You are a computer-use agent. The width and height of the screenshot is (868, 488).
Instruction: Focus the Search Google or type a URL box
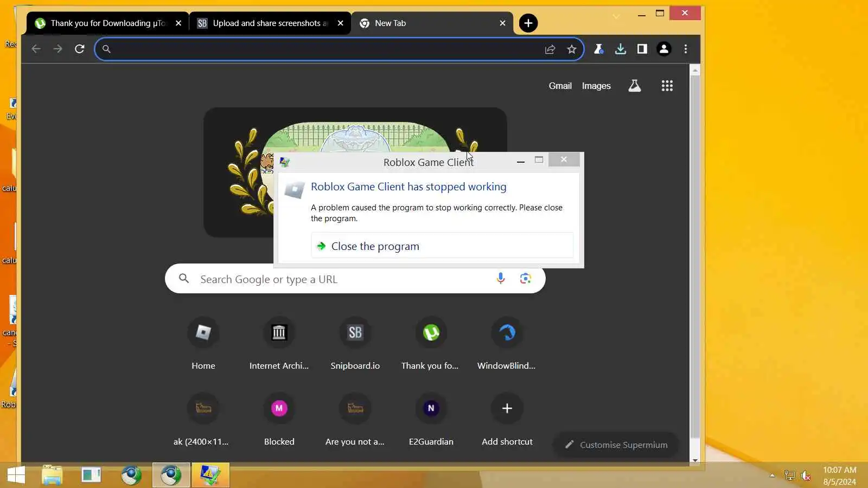click(x=355, y=279)
